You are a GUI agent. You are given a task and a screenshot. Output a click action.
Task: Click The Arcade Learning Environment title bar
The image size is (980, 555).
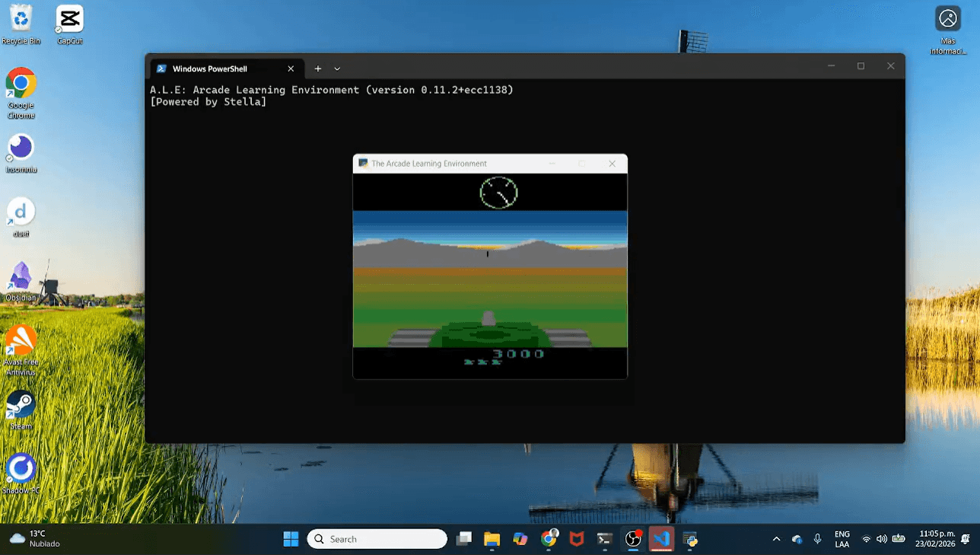(490, 164)
